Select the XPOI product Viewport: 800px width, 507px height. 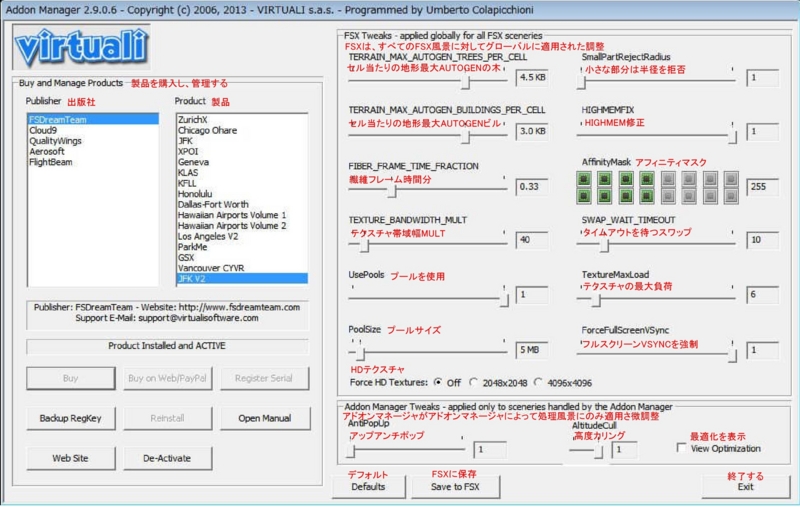242,151
